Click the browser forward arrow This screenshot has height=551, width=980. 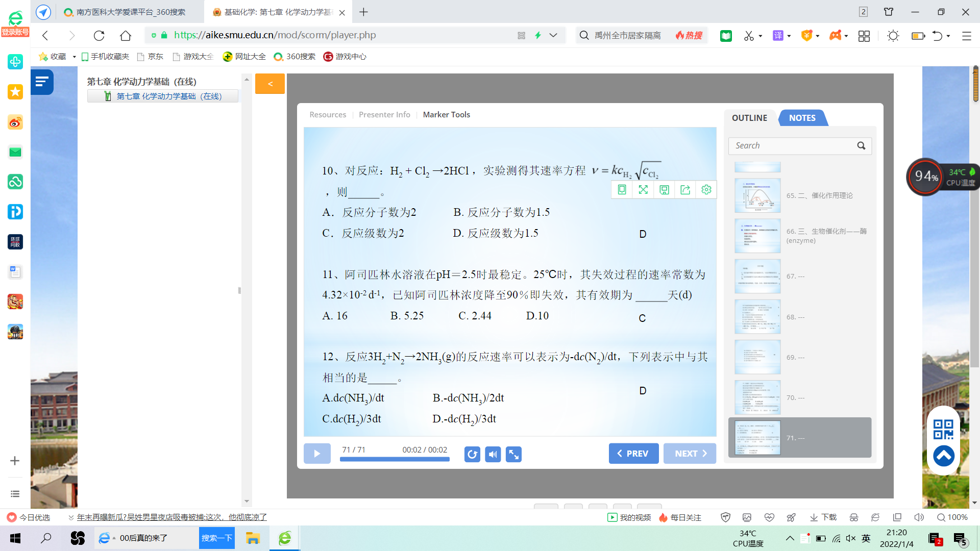pyautogui.click(x=72, y=35)
